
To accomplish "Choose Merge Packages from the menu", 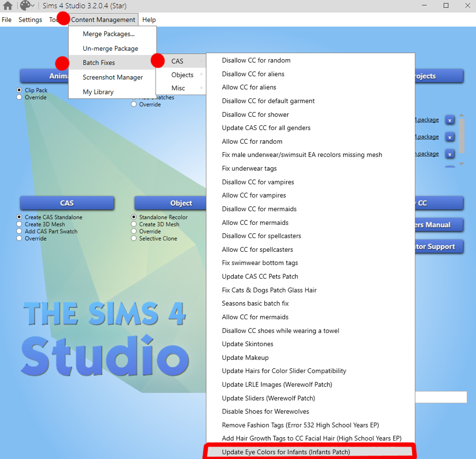I will click(108, 34).
